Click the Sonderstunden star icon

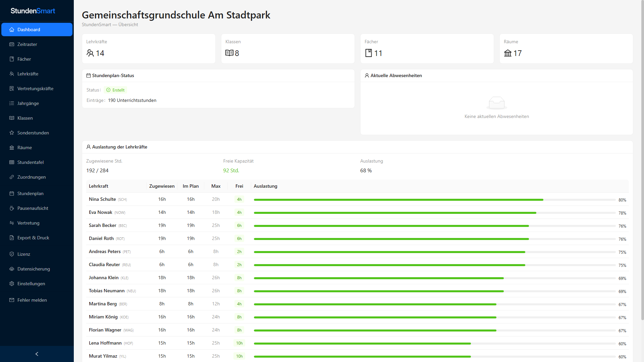click(x=12, y=133)
